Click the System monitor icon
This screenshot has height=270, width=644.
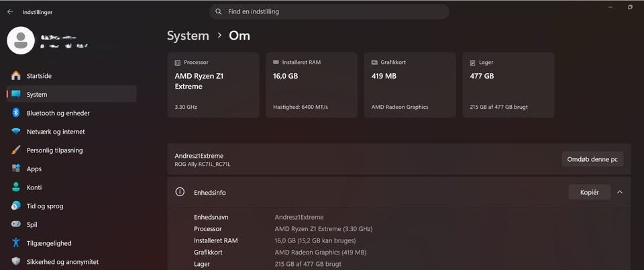(x=16, y=94)
